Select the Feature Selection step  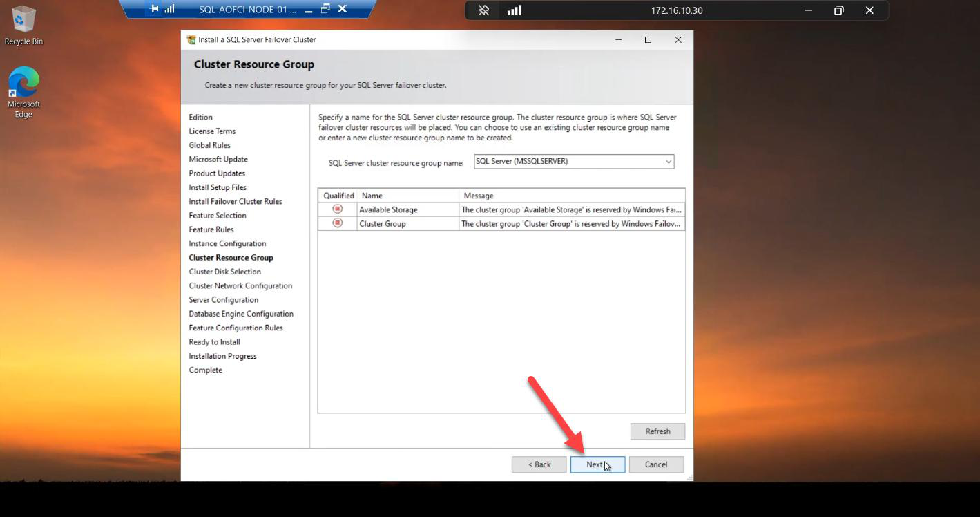[x=218, y=216]
